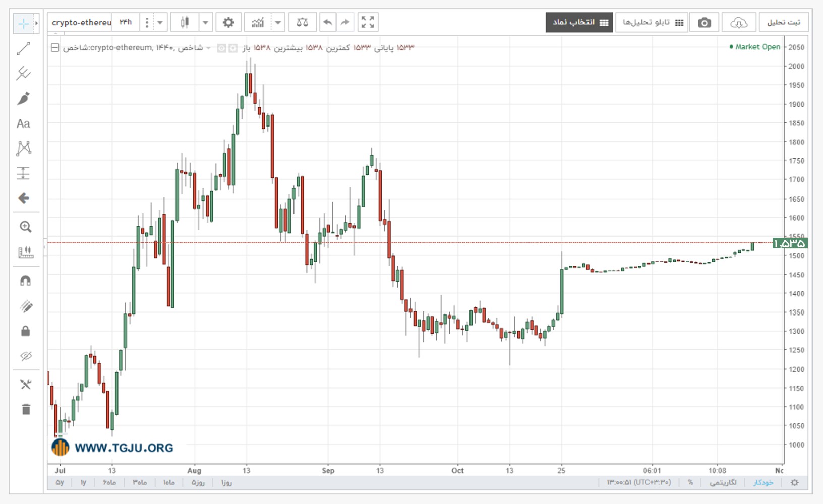Toggle magnet mode
The image size is (823, 504).
[25, 281]
